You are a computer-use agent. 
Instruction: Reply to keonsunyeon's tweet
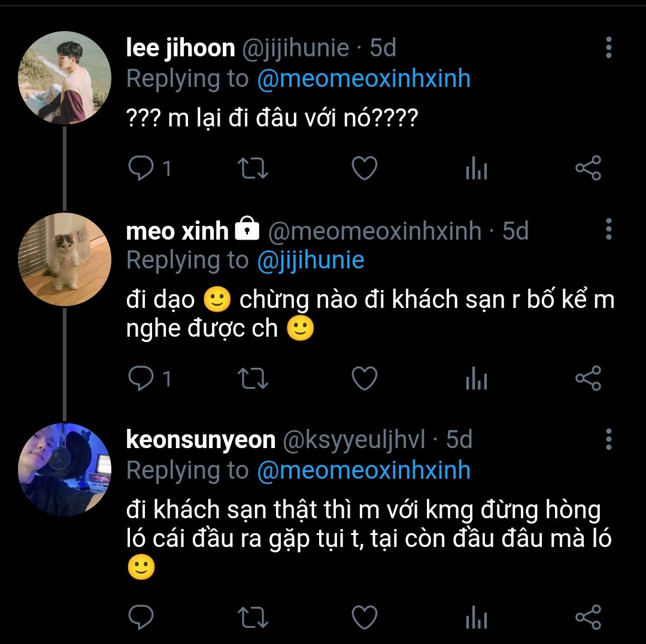[x=141, y=617]
